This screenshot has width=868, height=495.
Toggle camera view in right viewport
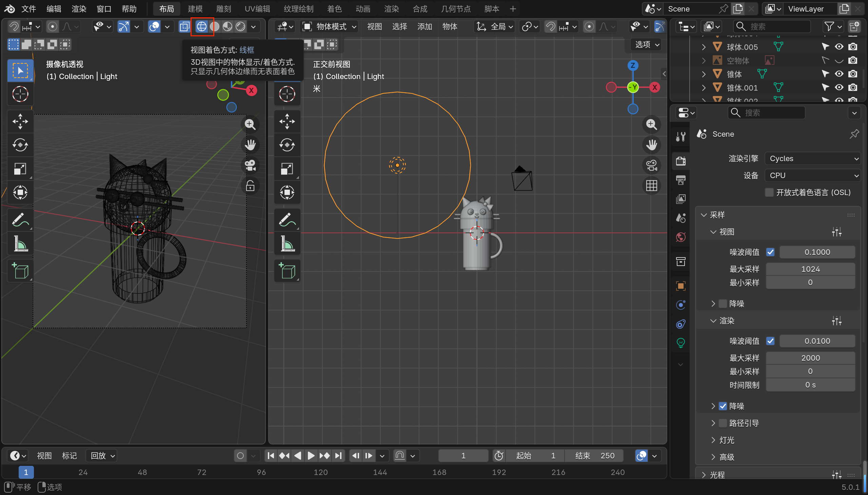coord(651,166)
